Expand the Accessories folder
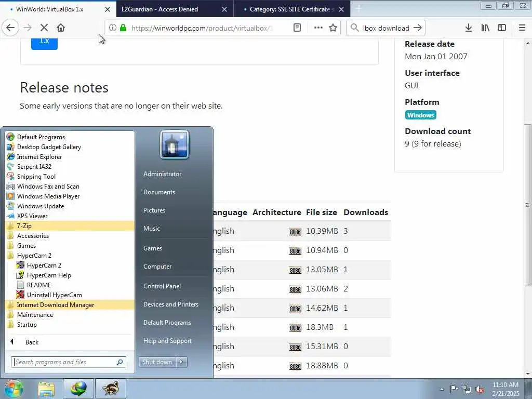Screen dimensions: 532x399 (70, 235)
